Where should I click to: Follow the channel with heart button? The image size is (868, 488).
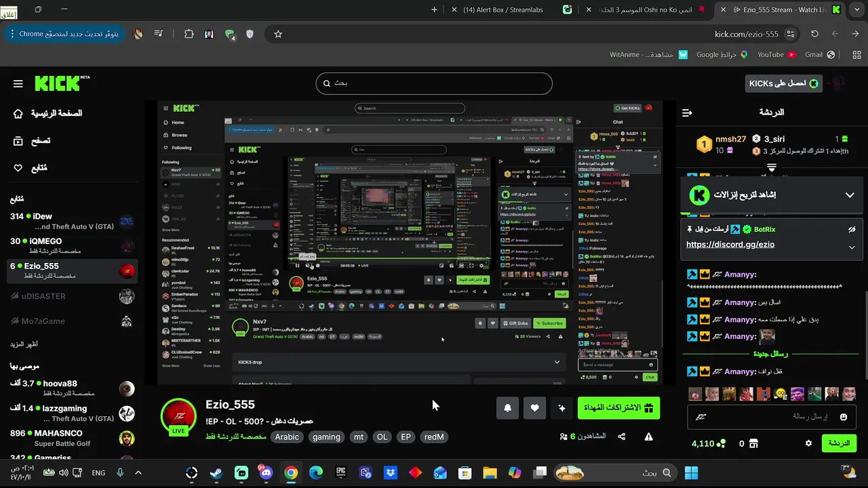click(x=534, y=408)
